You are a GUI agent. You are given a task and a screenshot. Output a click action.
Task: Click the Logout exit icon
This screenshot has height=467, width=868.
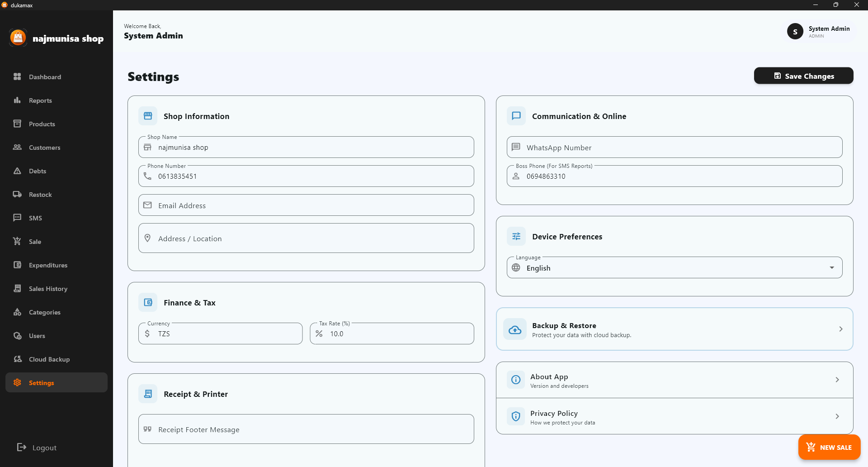tap(21, 447)
